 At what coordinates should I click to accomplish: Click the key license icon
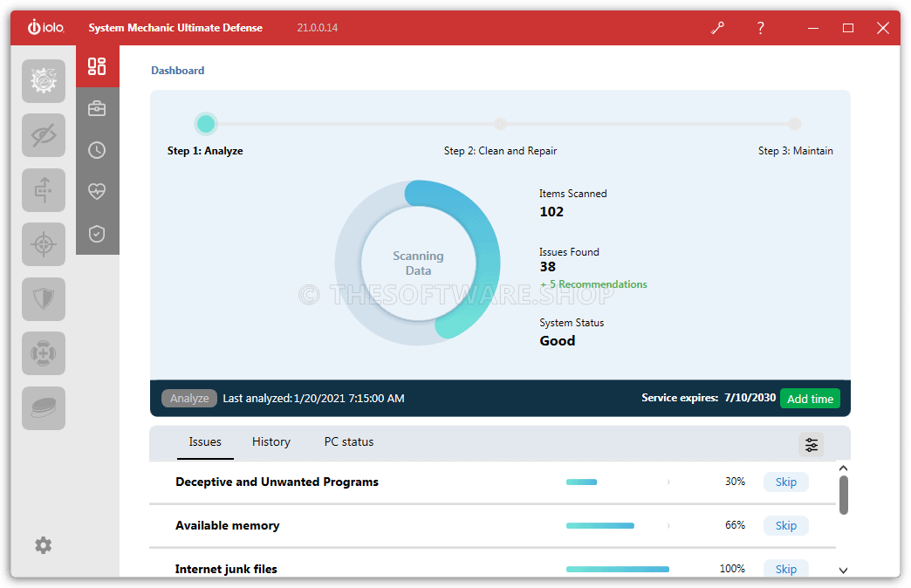[717, 28]
